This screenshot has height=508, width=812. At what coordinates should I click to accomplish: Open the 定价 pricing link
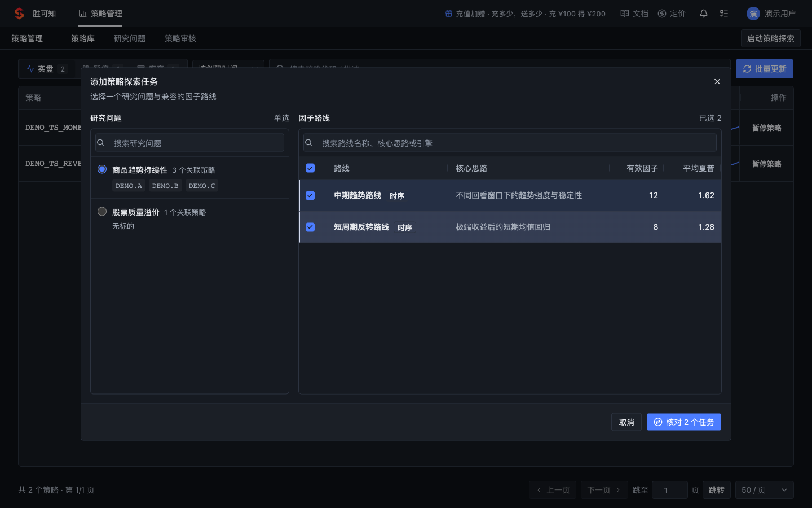pyautogui.click(x=672, y=14)
